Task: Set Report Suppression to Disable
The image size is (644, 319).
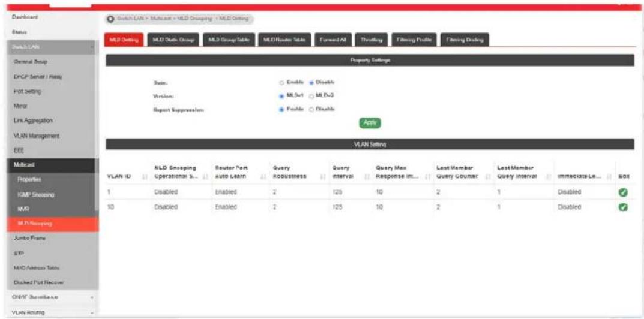Action: (311, 109)
